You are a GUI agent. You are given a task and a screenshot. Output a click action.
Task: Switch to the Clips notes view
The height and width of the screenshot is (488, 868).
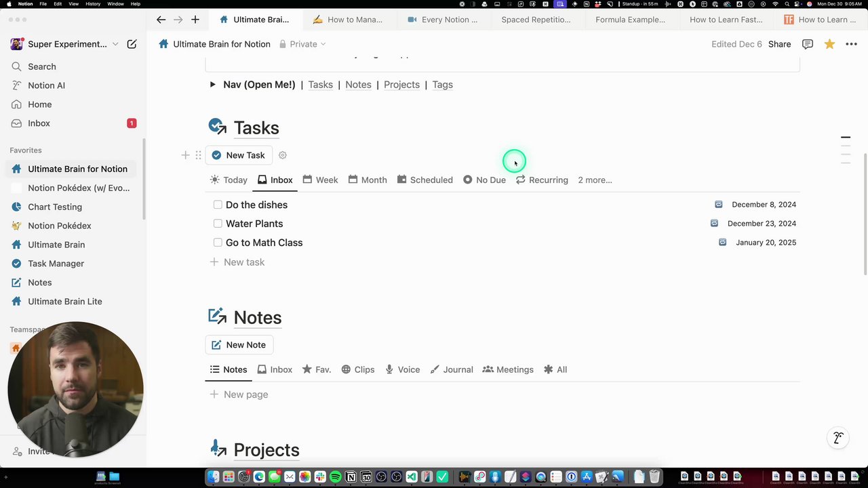[358, 369]
